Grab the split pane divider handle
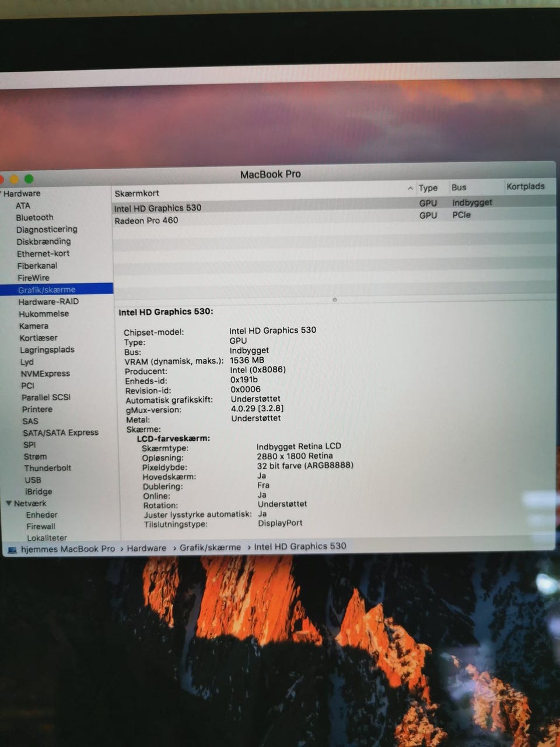Image resolution: width=560 pixels, height=747 pixels. click(334, 299)
